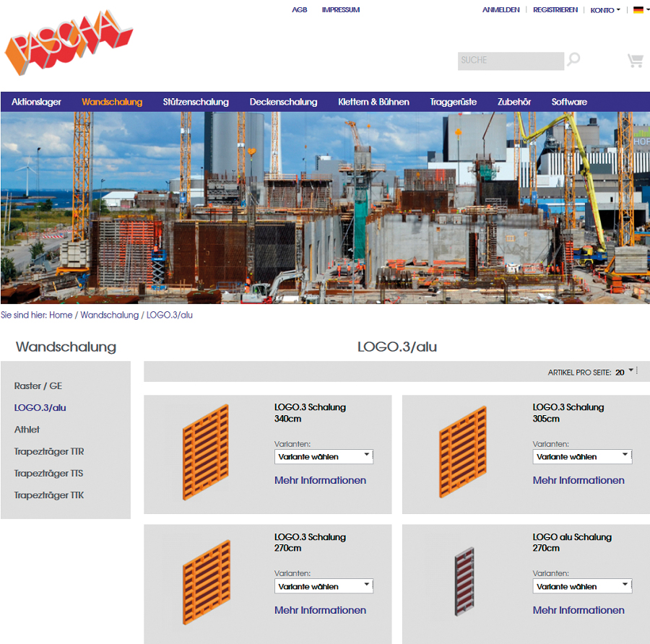Open variant dropdown for LOGO.3 Schalung 340cm

tap(324, 456)
